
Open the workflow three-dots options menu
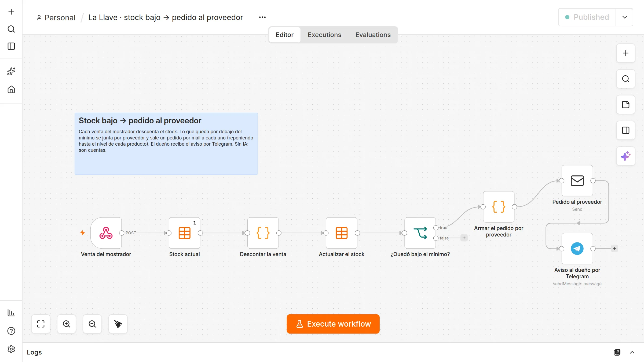262,17
